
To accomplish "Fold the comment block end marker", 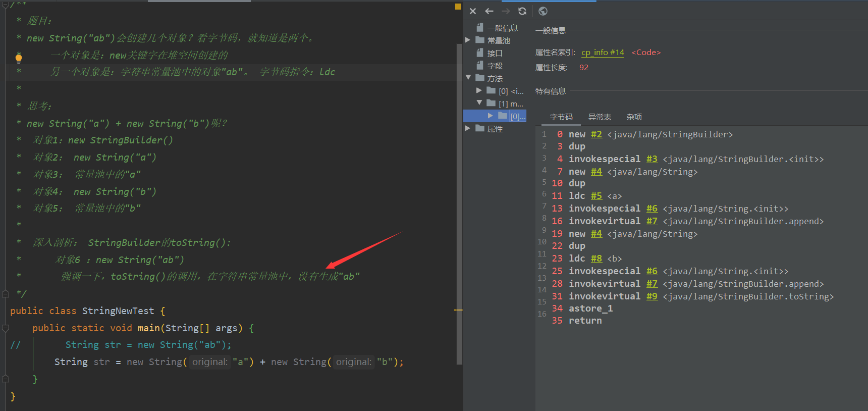I will coord(6,293).
